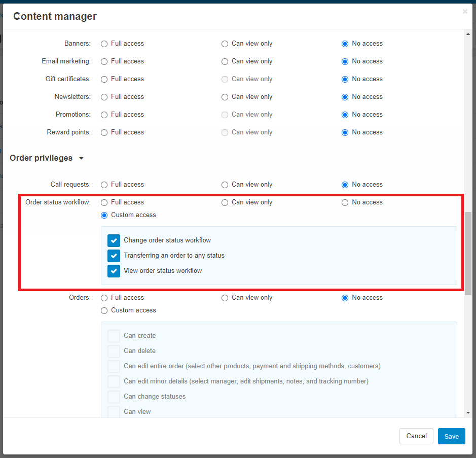Image resolution: width=476 pixels, height=458 pixels.
Task: Uncheck Change order status workflow
Action: coord(114,240)
